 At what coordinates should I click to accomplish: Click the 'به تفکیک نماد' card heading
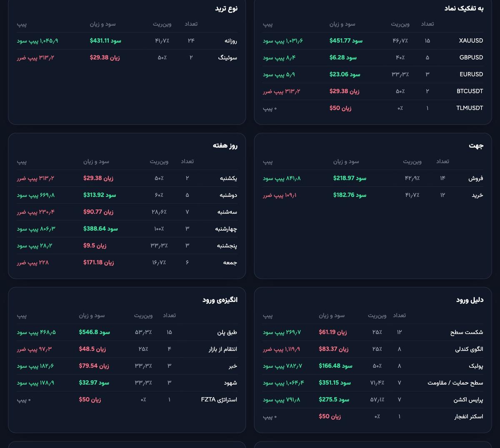464,8
